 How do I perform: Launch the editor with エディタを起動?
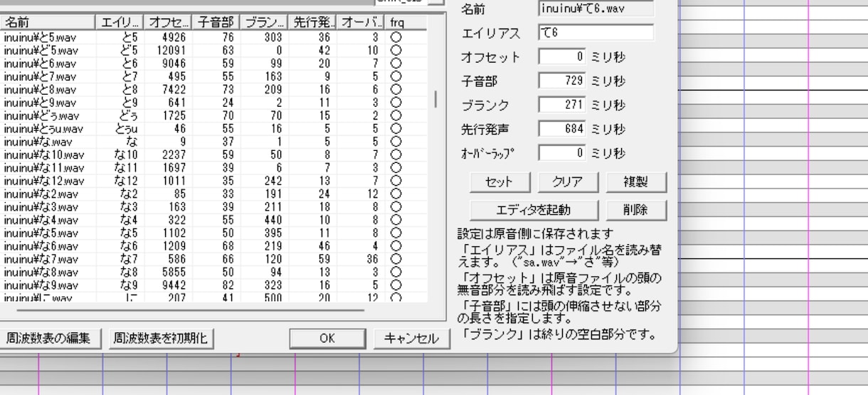coord(534,210)
